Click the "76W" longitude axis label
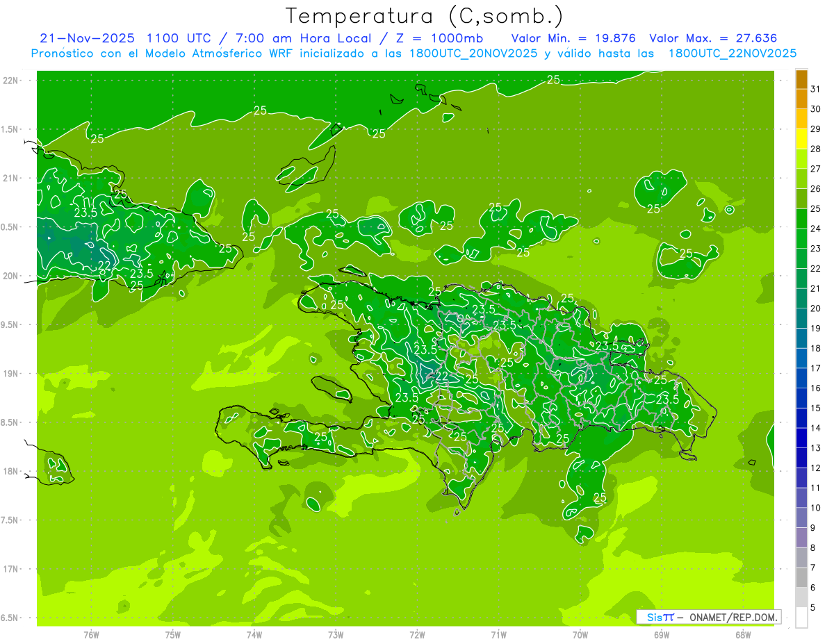Viewport: 834px width, 644px height. point(91,634)
